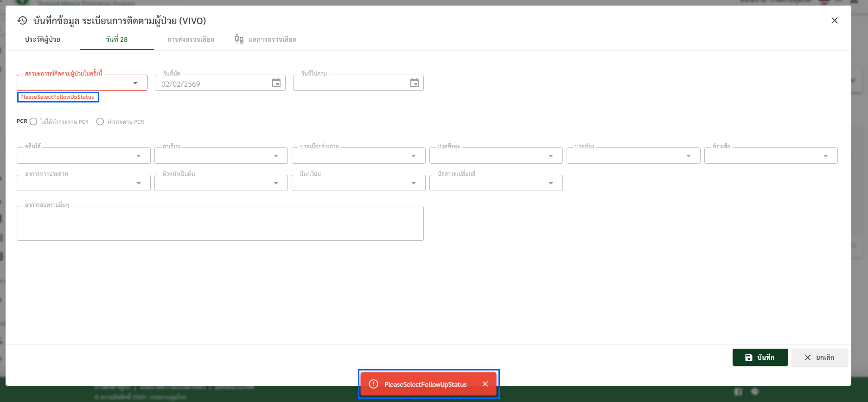Click the history clock icon in dialog title
Screen dimensions: 868x402
pos(22,20)
